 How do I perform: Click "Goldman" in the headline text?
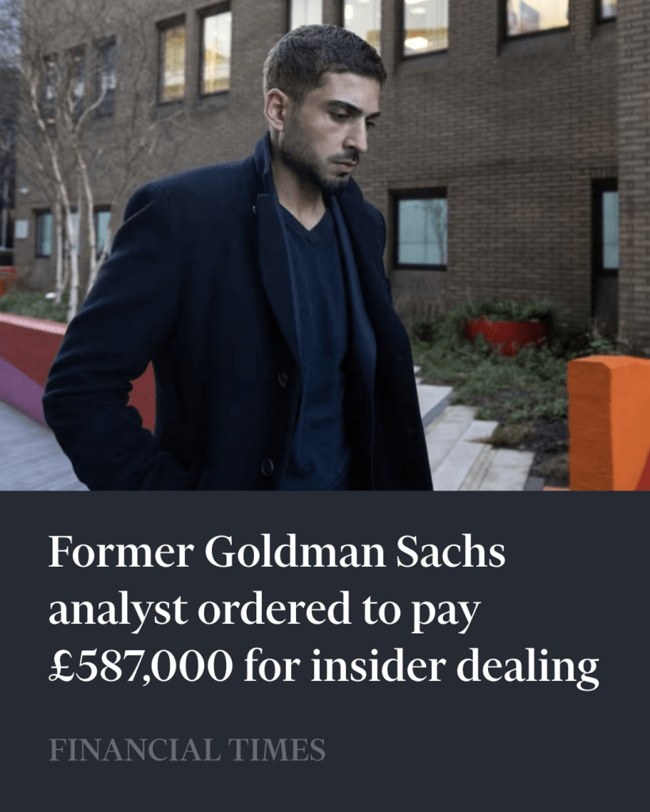tap(295, 552)
